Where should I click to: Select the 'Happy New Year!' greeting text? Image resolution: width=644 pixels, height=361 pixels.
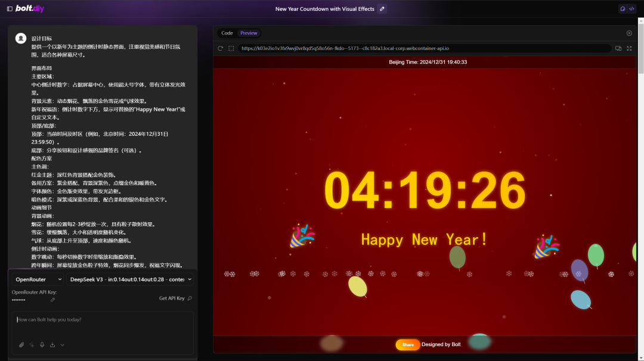[425, 239]
